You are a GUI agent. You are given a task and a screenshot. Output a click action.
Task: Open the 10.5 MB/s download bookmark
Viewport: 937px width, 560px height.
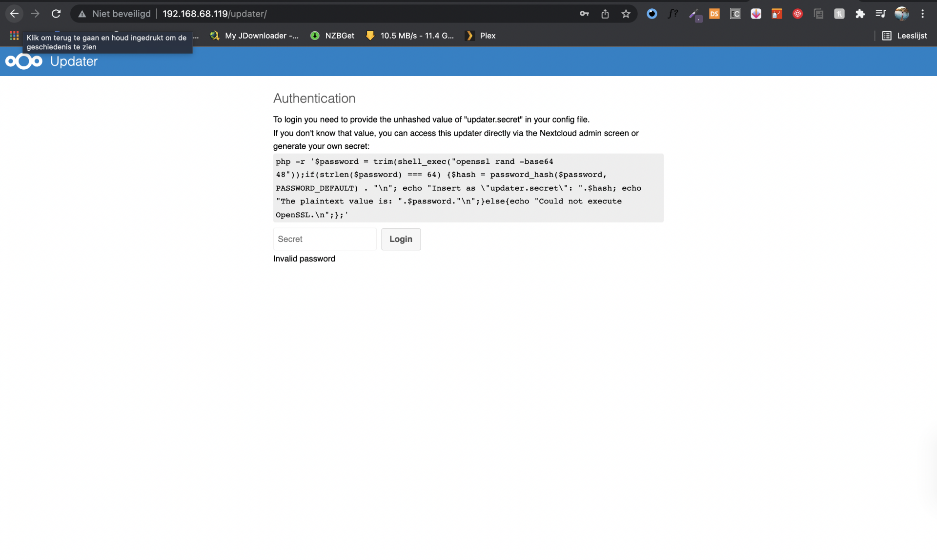tap(410, 36)
